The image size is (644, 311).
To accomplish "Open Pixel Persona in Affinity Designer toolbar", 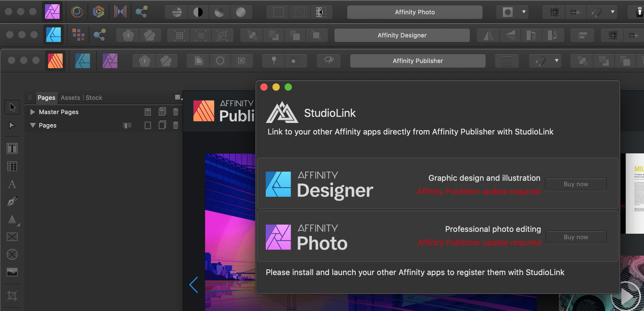I will [x=78, y=35].
